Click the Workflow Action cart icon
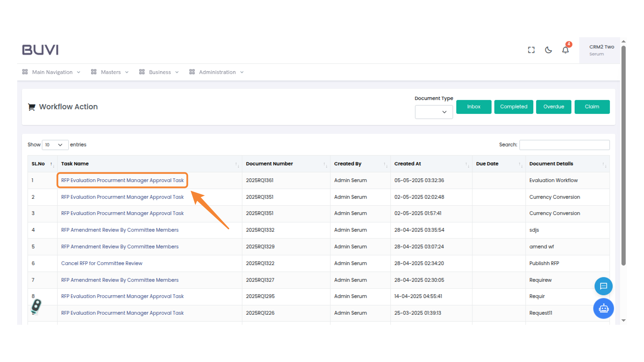The width and height of the screenshot is (644, 362). [x=32, y=107]
